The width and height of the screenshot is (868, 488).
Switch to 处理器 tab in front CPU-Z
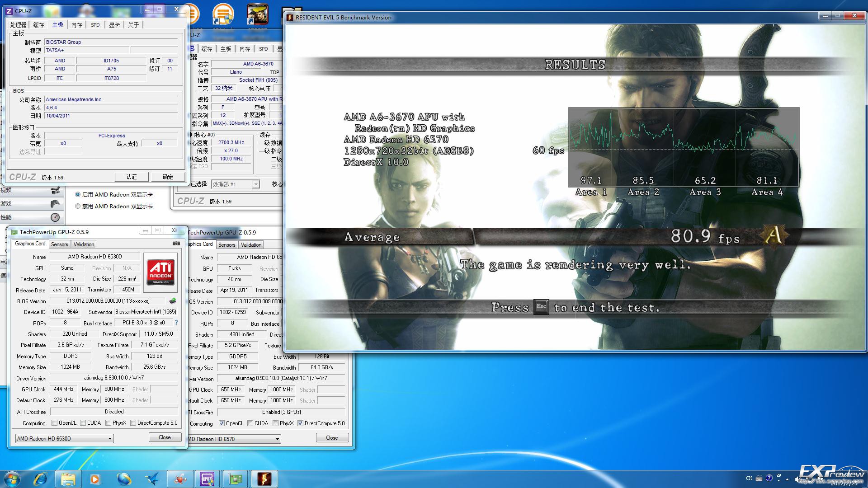click(19, 25)
